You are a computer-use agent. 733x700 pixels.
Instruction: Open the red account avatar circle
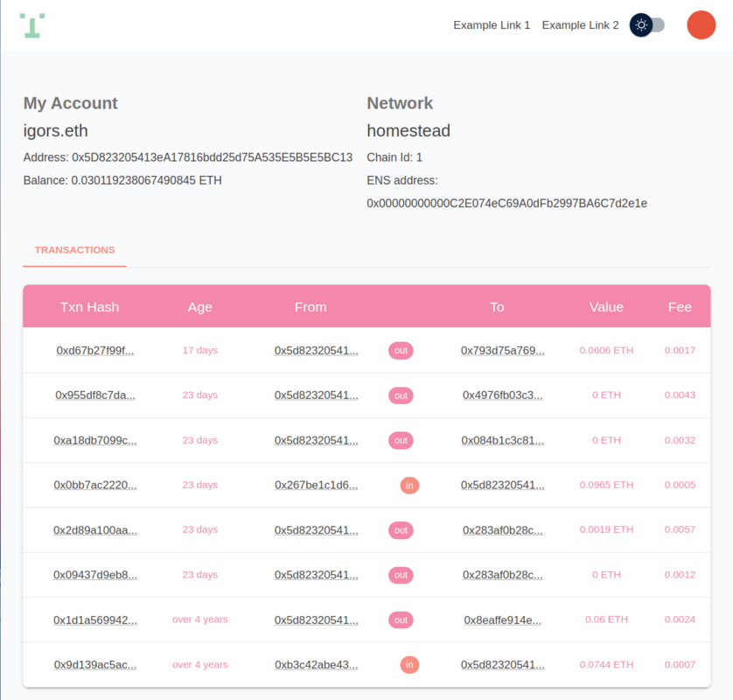701,24
